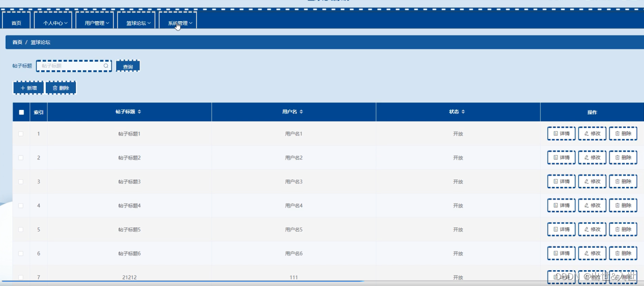The image size is (644, 286).
Task: Open 详情 for 帖子标题2
Action: tap(562, 158)
